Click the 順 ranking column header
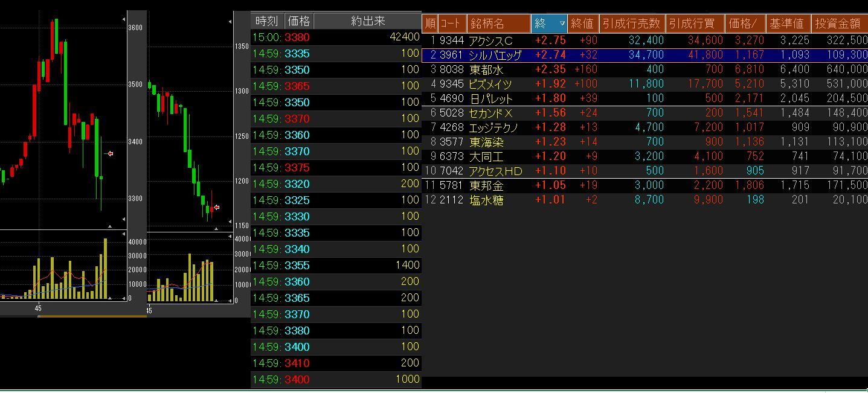 coord(430,24)
